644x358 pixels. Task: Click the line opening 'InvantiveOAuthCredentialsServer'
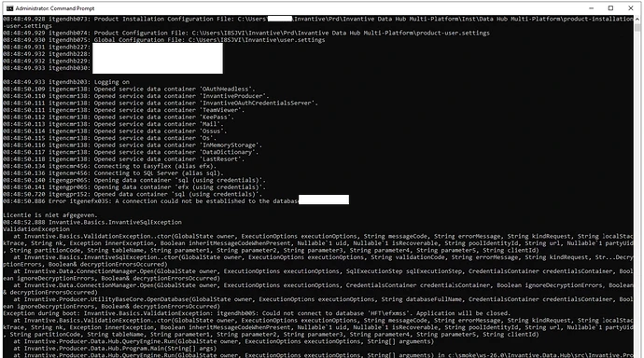click(161, 103)
